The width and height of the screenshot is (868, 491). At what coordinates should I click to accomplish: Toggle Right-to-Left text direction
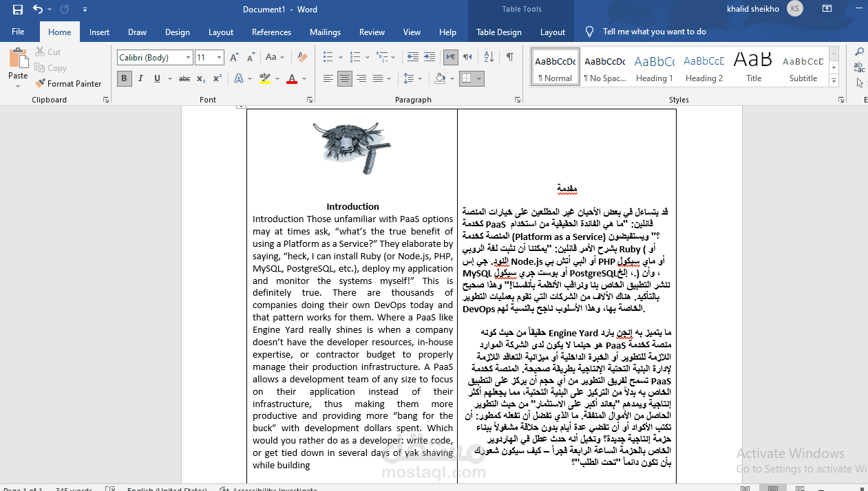(467, 57)
